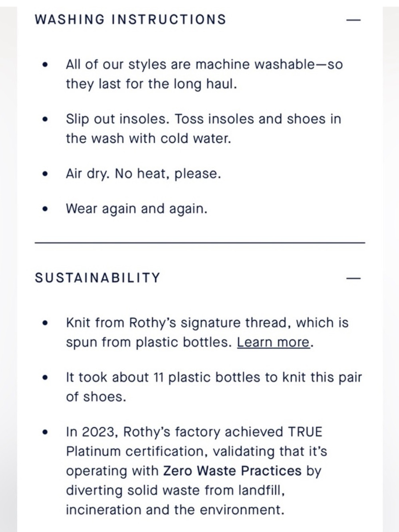Click the bullet dot beside Slip out insoles

[46, 119]
